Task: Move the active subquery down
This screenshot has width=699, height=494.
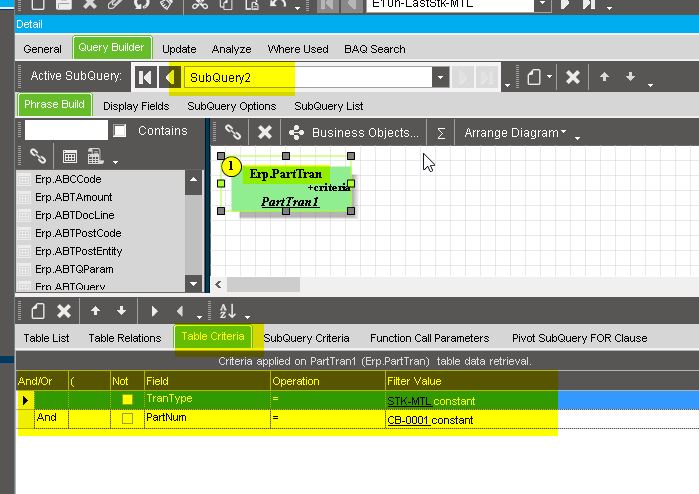Action: [630, 77]
